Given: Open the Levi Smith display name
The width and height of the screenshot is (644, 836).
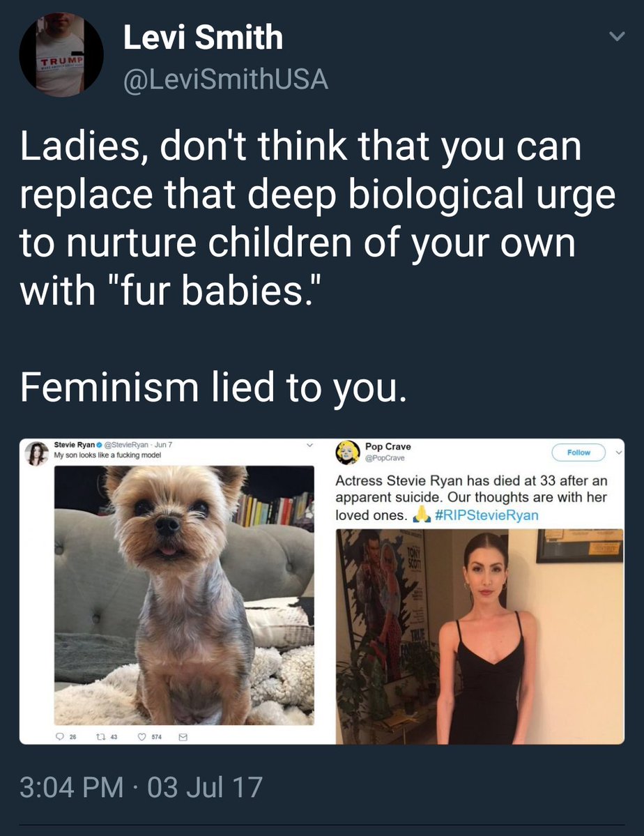Looking at the screenshot, I should coord(203,38).
